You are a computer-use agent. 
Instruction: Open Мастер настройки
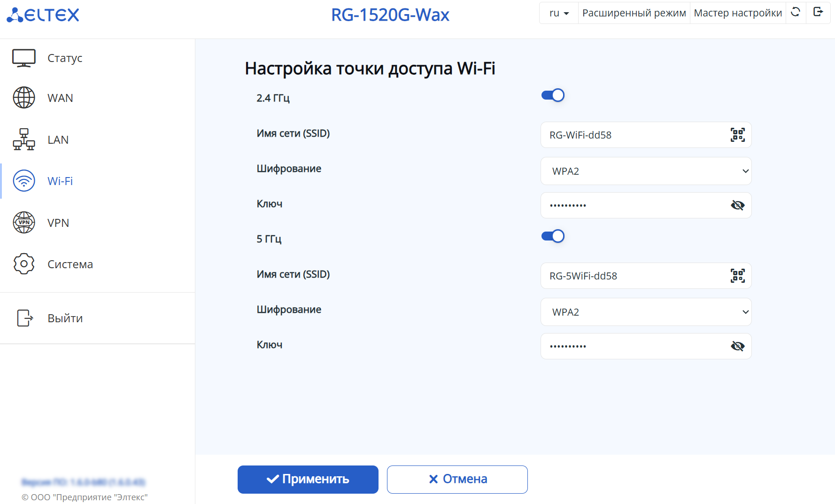pos(738,13)
